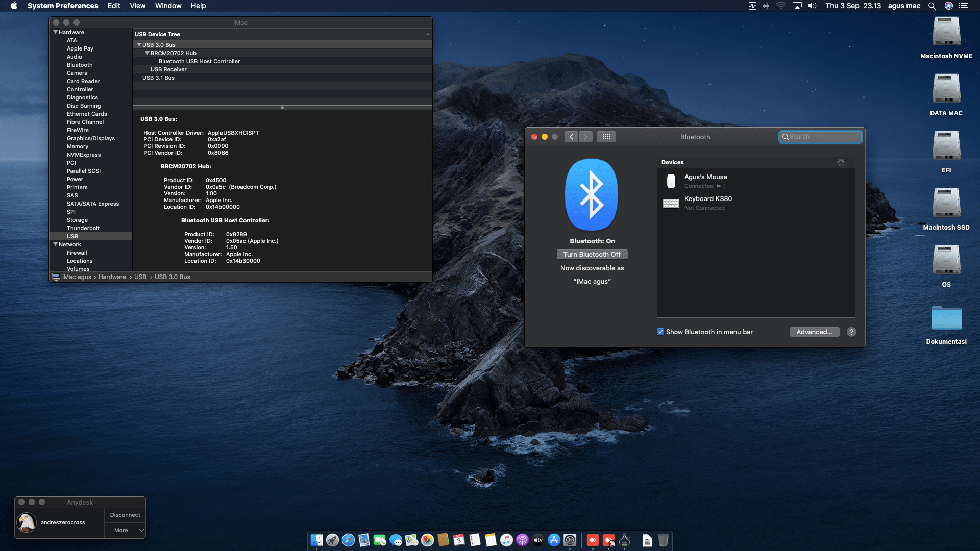The height and width of the screenshot is (551, 980).
Task: Open the Bluetooth help question mark
Action: [x=851, y=332]
